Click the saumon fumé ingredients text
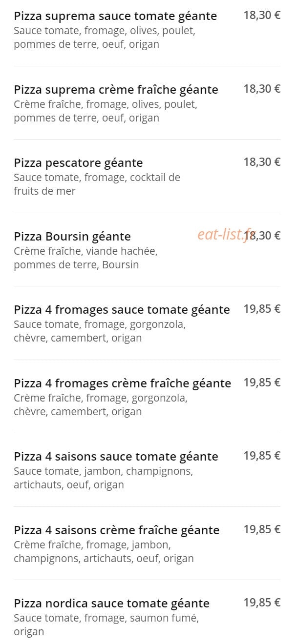Screen dimensions: 297x644 pyautogui.click(x=106, y=625)
